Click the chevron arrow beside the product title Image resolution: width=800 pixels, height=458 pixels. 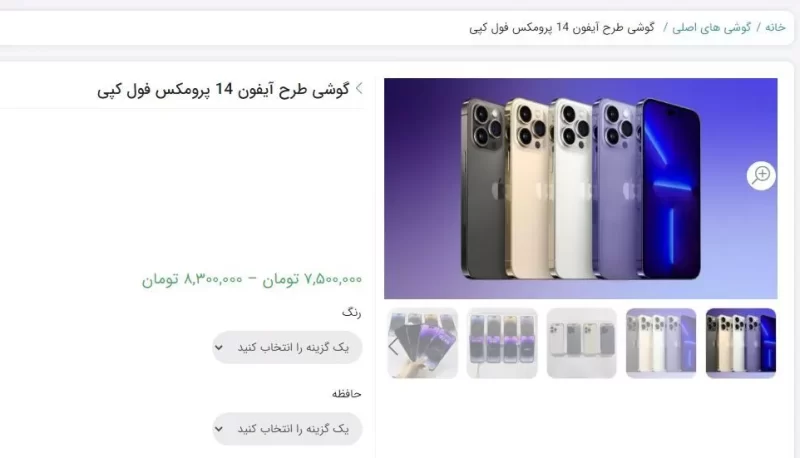tap(359, 88)
